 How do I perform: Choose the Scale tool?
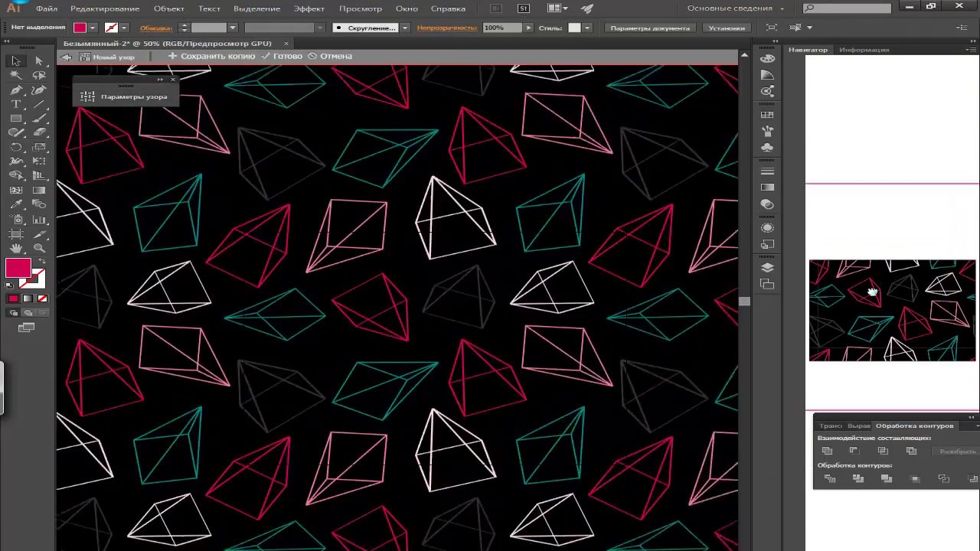pyautogui.click(x=39, y=147)
